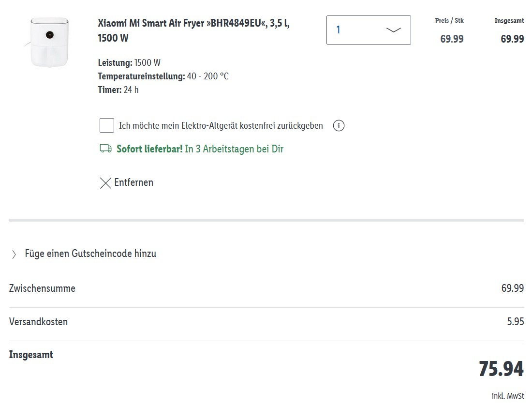Click the Versandkosten amount 5.95
Screen dimensions: 532x405
(516, 321)
